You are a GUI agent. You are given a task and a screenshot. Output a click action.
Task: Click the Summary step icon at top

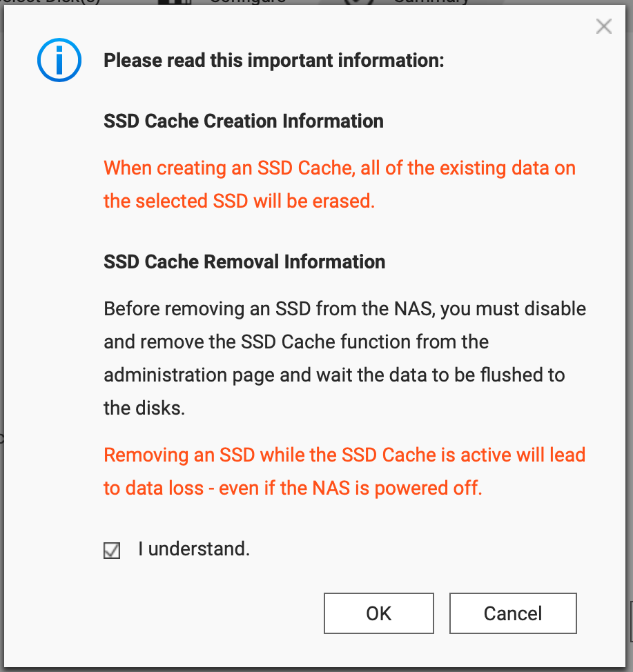(x=358, y=1)
